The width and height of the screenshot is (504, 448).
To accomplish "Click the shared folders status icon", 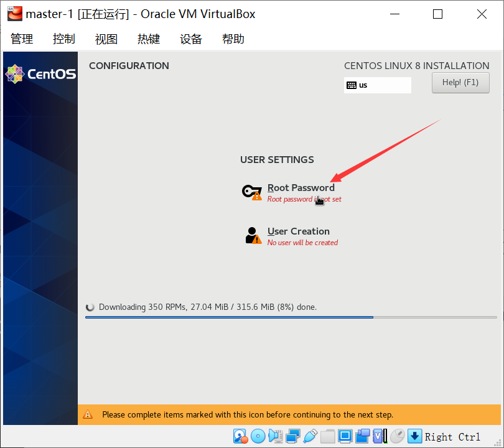I will click(327, 436).
